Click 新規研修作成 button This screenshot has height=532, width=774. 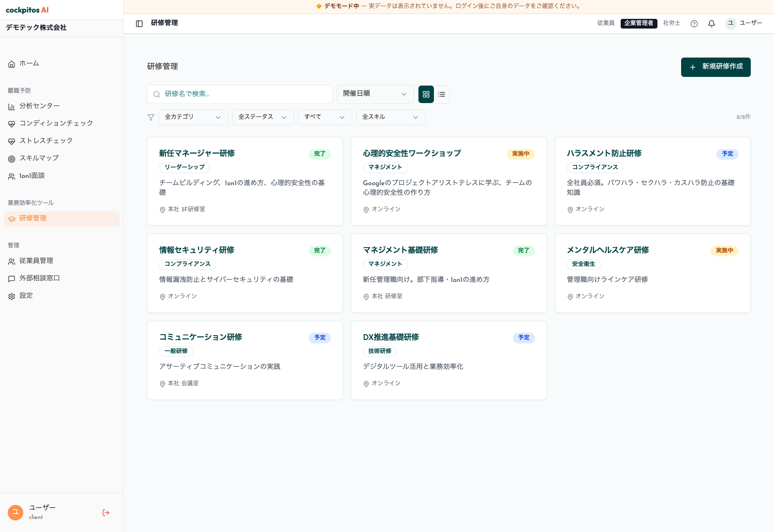(x=715, y=67)
